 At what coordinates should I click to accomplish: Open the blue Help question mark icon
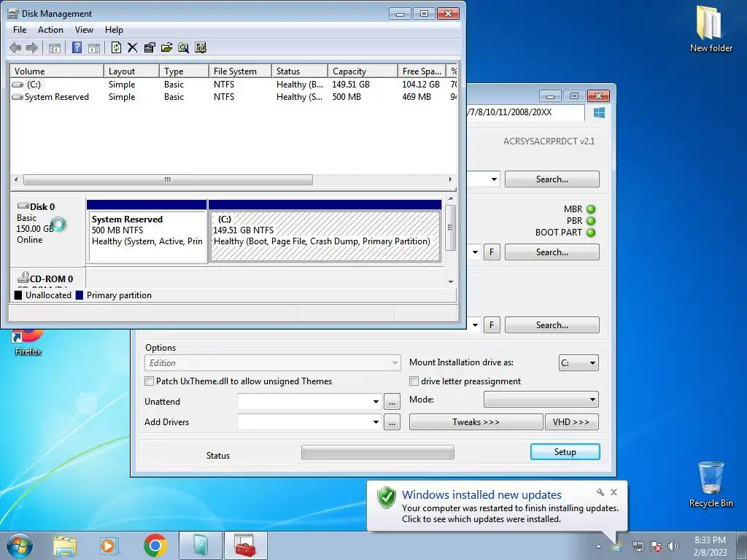coord(77,47)
